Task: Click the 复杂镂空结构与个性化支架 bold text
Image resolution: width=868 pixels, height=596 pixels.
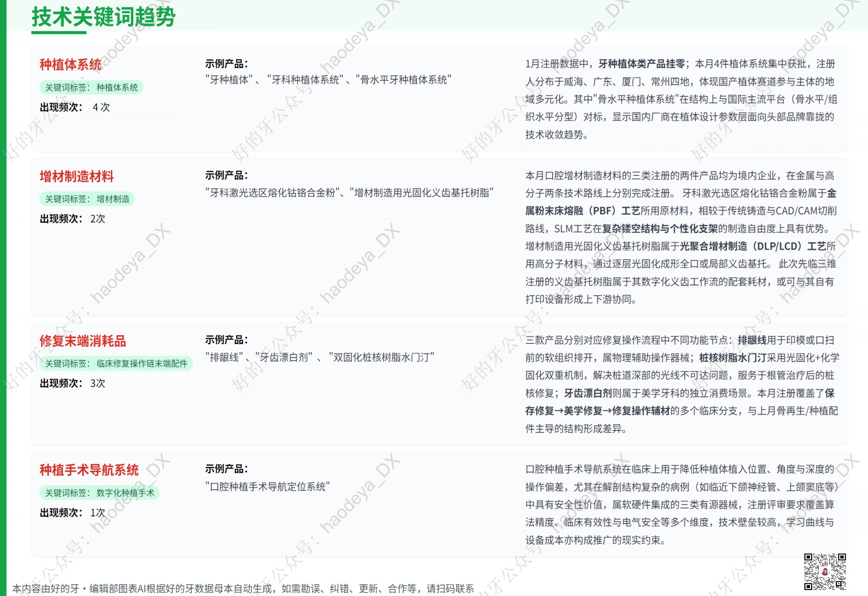Action: pyautogui.click(x=659, y=229)
